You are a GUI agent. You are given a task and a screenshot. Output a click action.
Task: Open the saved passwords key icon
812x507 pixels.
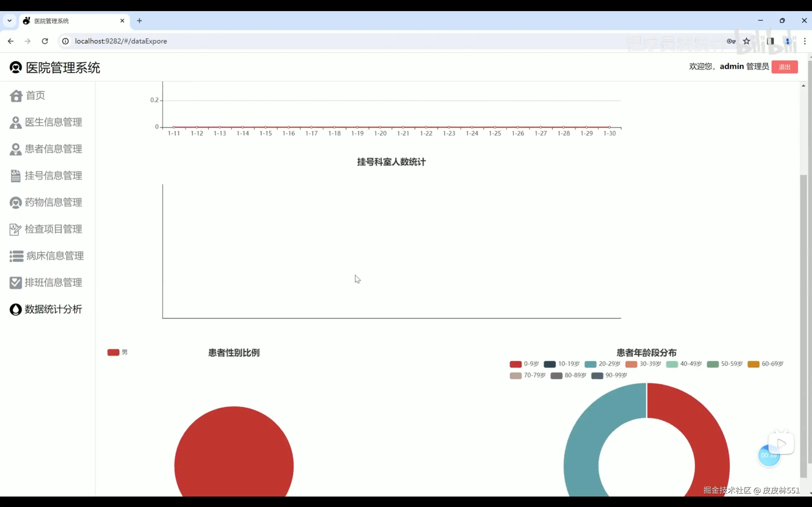[x=731, y=41]
